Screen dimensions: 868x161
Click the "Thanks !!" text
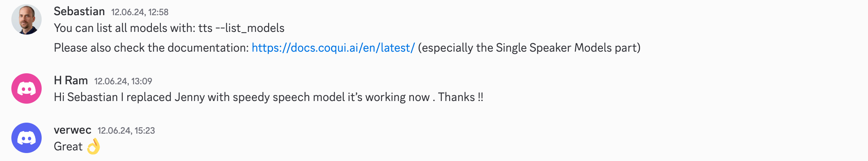pyautogui.click(x=461, y=97)
